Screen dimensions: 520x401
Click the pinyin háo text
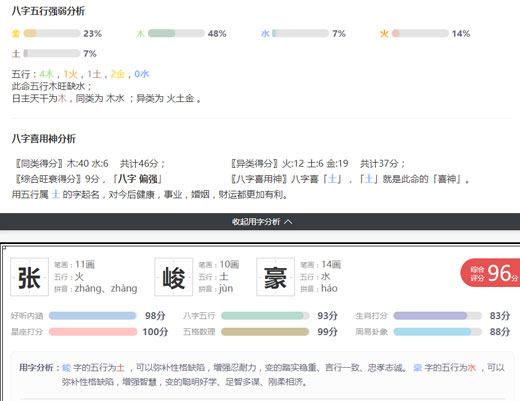tap(329, 288)
